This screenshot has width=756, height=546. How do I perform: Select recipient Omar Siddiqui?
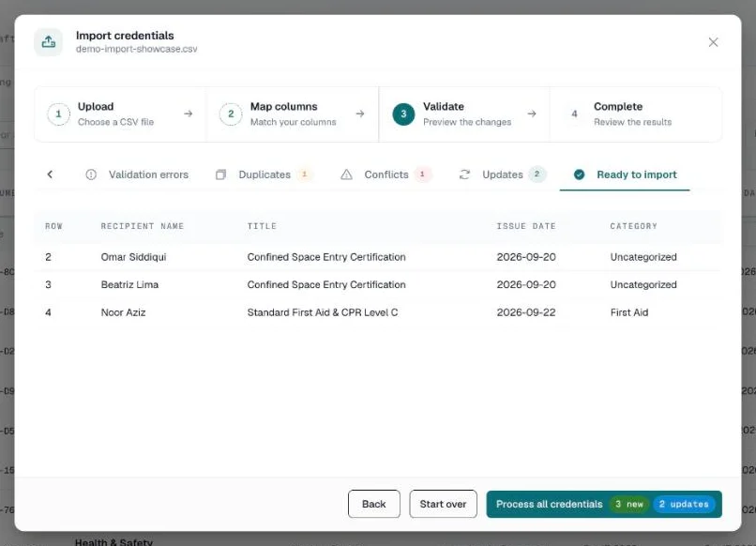pyautogui.click(x=133, y=257)
